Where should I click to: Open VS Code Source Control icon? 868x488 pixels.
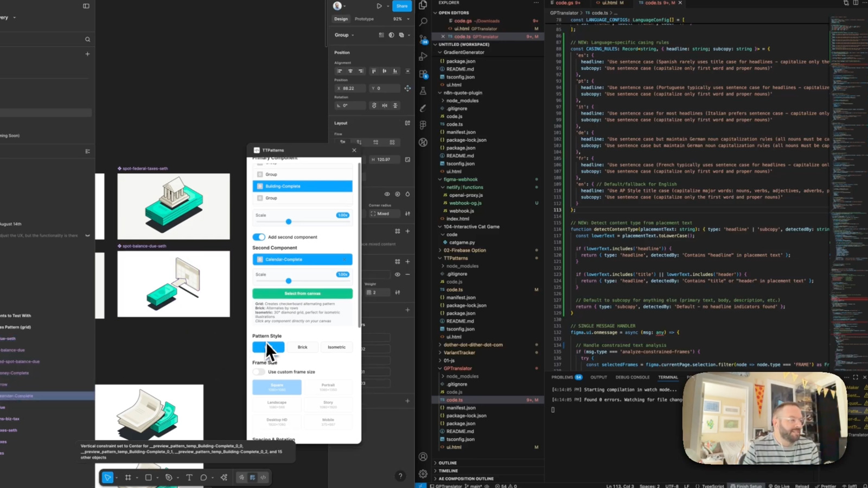[423, 39]
